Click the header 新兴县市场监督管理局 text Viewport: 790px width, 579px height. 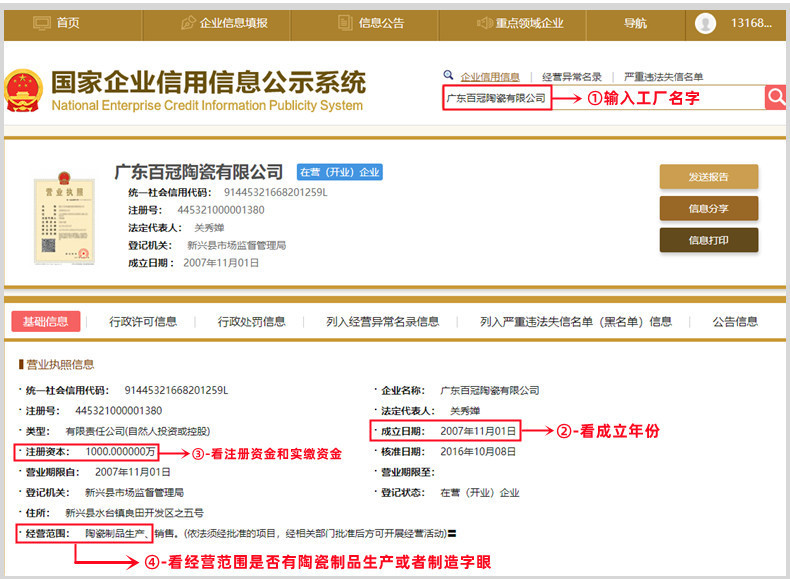(x=236, y=245)
